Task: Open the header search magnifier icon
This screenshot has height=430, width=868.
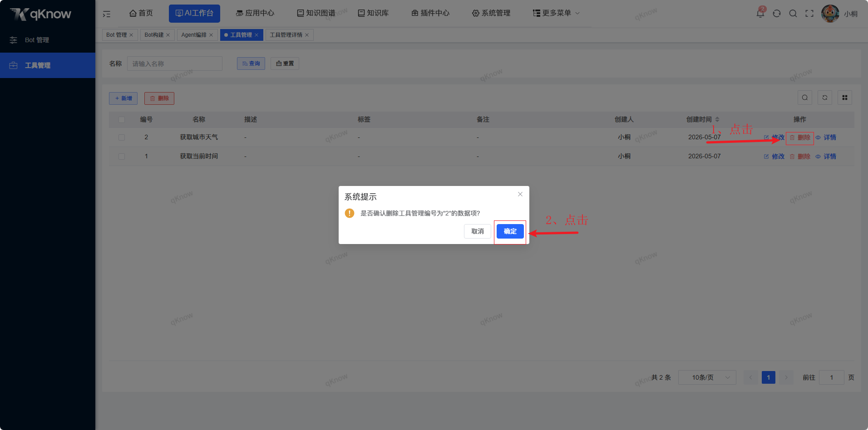Action: pos(793,13)
